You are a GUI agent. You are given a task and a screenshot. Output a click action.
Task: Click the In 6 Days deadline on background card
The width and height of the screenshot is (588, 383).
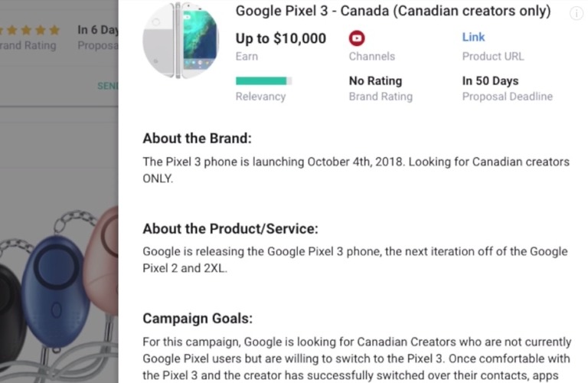[x=98, y=30]
